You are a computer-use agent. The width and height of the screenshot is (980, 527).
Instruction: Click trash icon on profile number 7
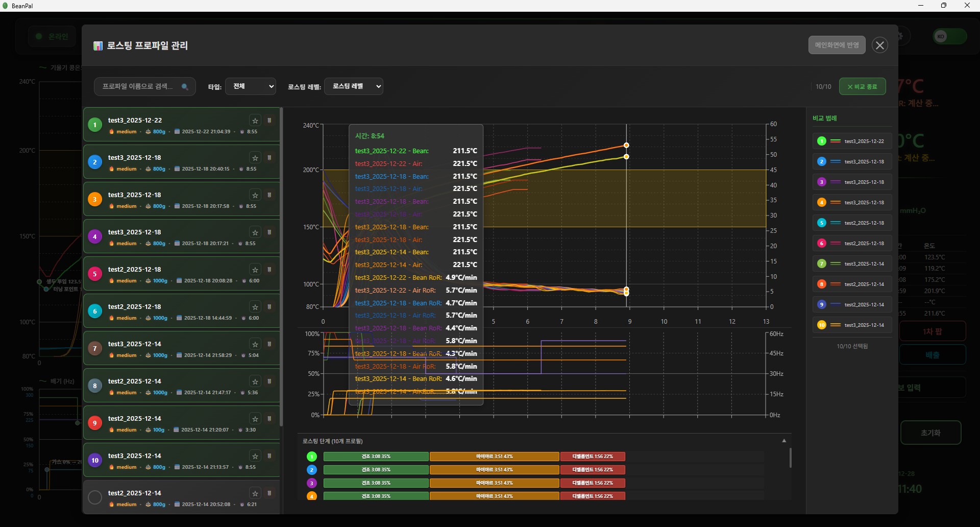[269, 344]
